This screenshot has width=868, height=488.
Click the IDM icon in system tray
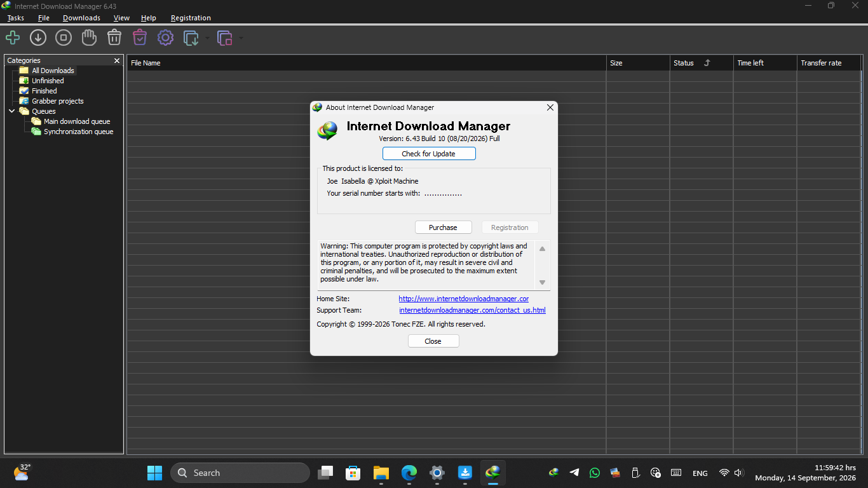(x=554, y=473)
